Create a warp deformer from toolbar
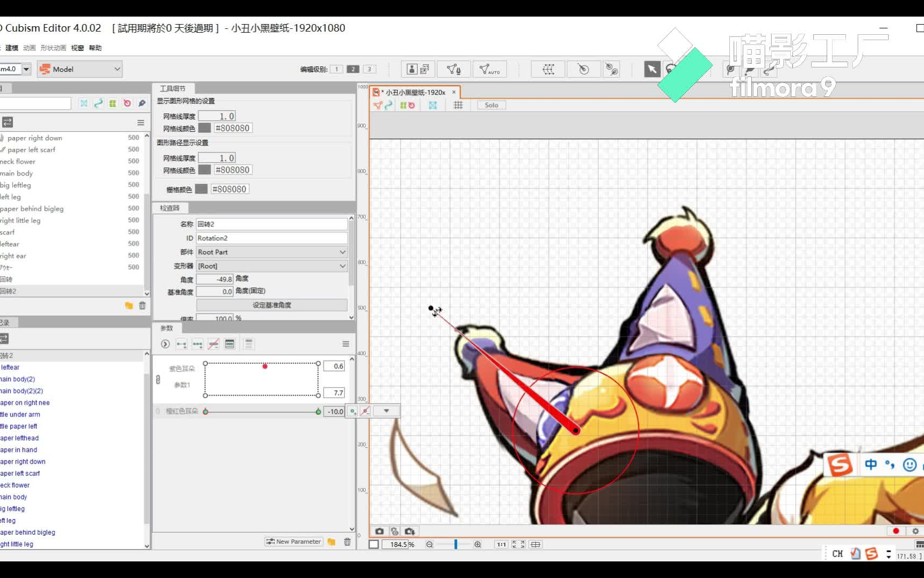924x578 pixels. (x=548, y=69)
